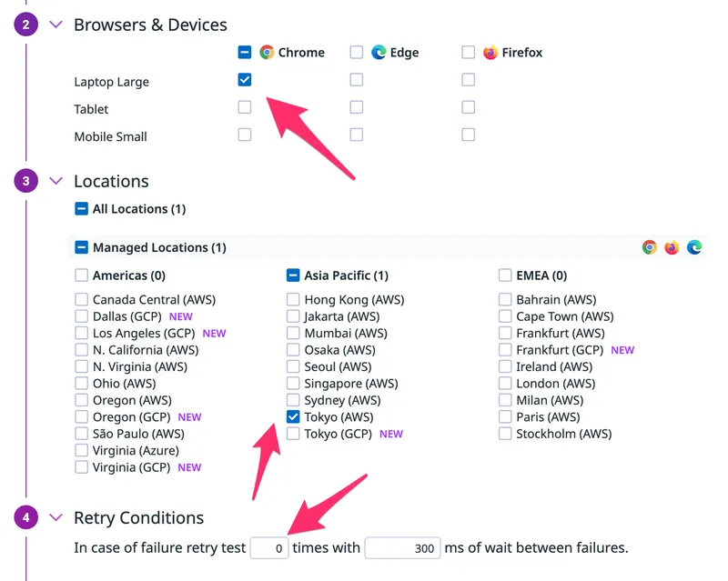Click the Chrome icon in Managed Locations row

pos(649,247)
